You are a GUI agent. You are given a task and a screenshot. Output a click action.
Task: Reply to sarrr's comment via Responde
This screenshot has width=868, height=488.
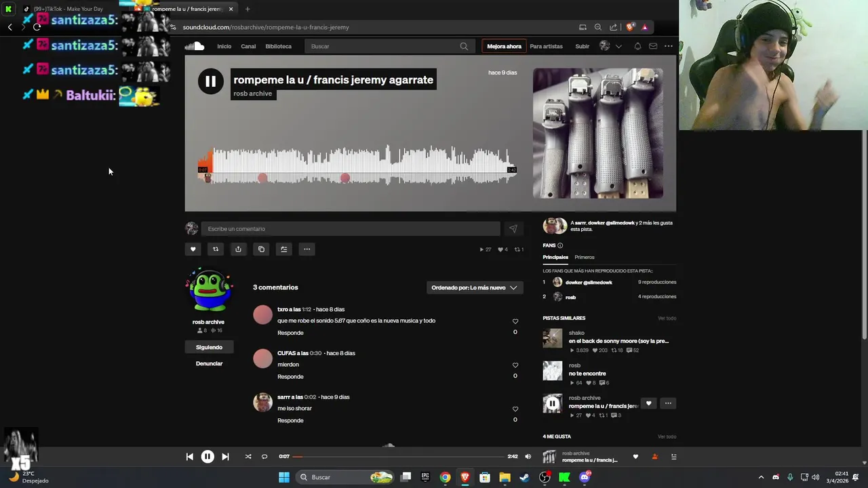coord(290,420)
